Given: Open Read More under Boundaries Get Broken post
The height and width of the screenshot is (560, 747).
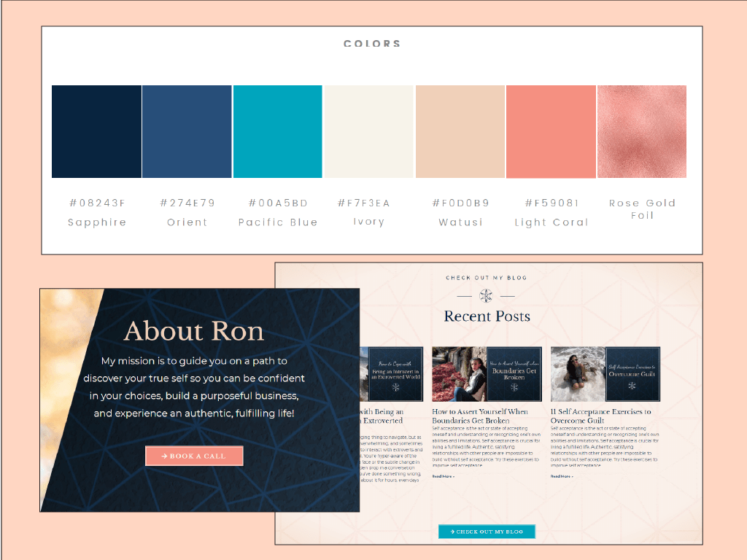Looking at the screenshot, I should [443, 476].
